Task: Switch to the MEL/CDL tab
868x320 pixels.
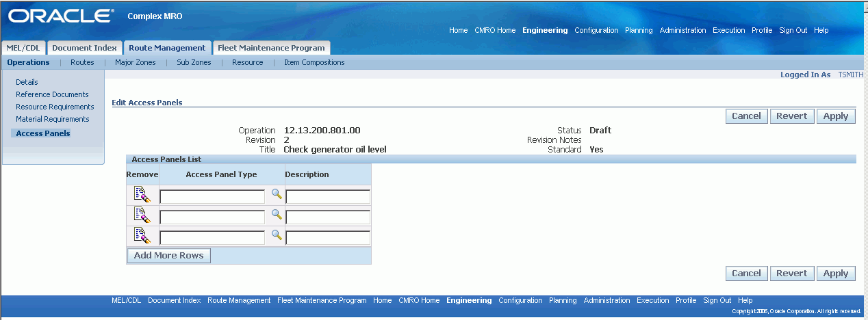Action: [x=23, y=48]
